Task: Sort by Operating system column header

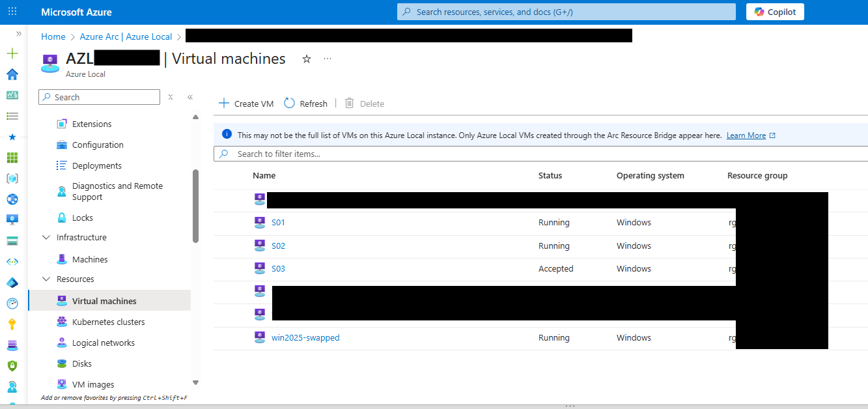Action: (651, 176)
